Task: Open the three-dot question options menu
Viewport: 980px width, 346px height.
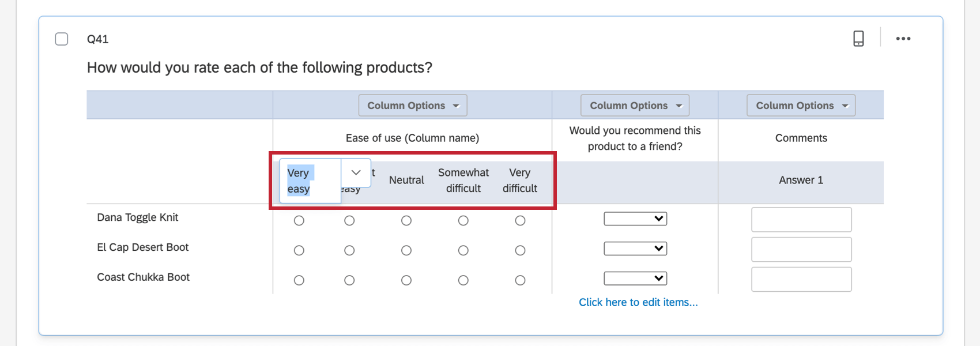Action: [903, 39]
